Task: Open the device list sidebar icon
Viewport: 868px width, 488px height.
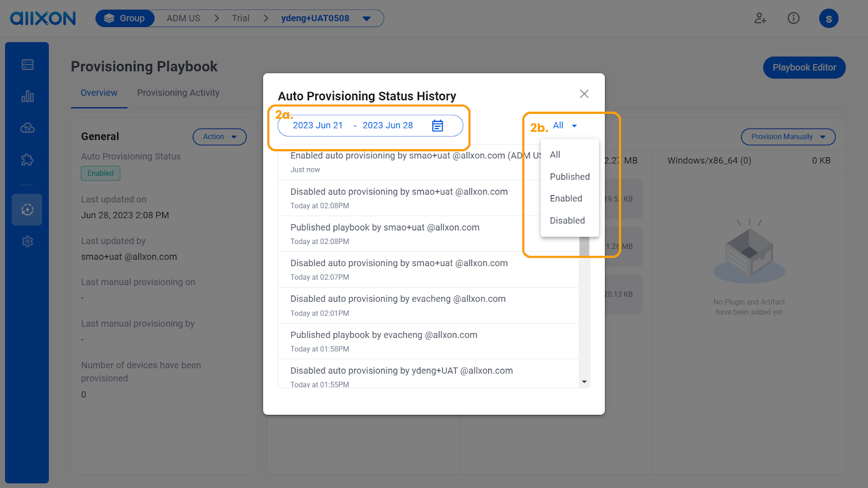Action: coord(27,65)
